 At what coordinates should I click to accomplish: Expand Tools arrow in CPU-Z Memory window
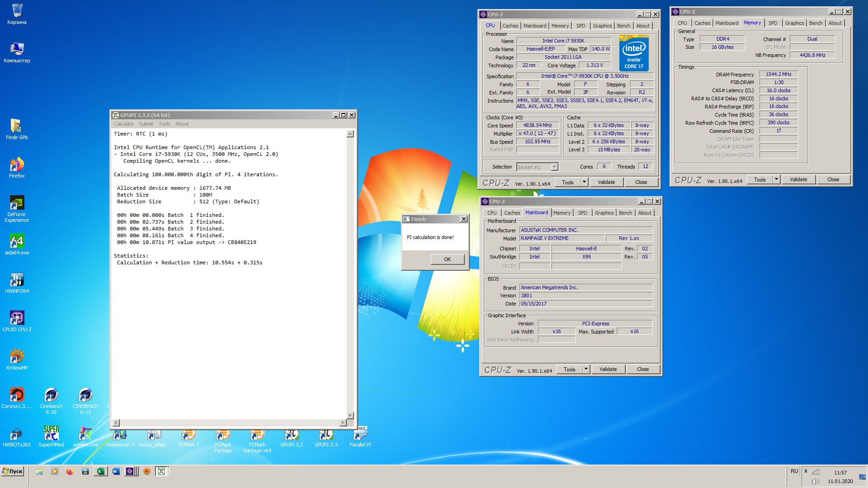tap(776, 179)
